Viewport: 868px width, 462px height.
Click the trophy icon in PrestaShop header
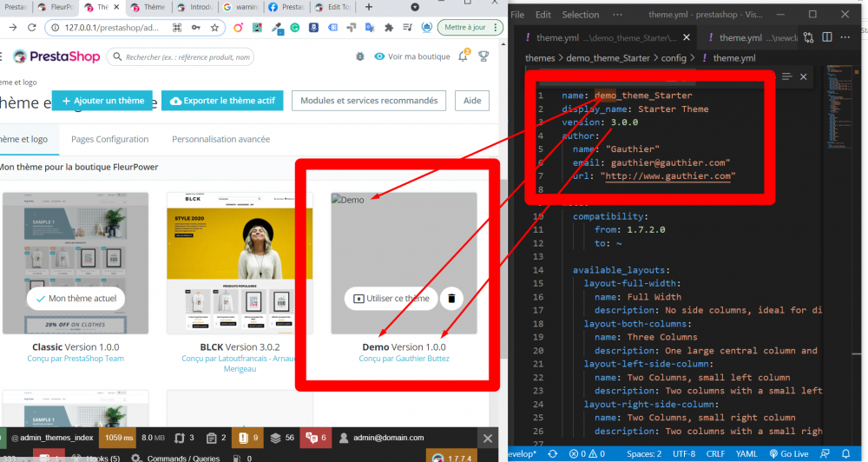click(483, 56)
